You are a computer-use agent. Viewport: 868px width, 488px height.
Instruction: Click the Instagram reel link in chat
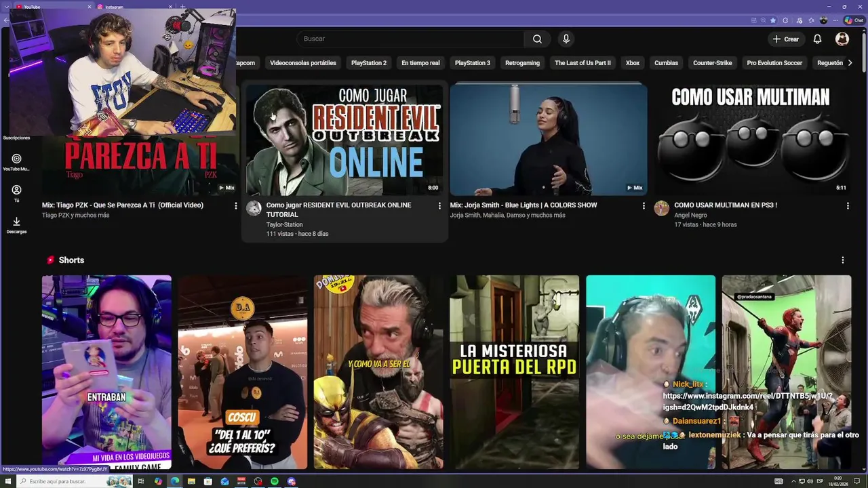click(x=747, y=401)
